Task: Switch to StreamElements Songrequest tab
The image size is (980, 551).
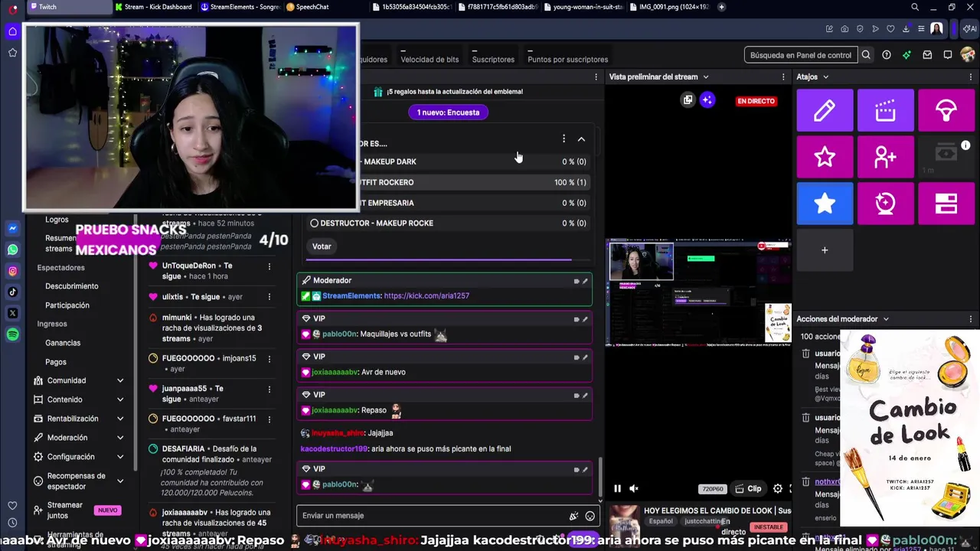Action: tap(240, 7)
